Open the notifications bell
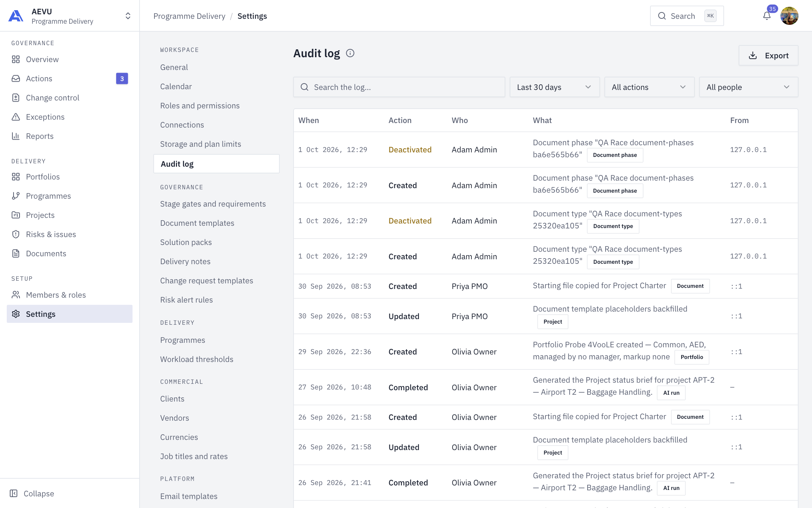 click(767, 16)
